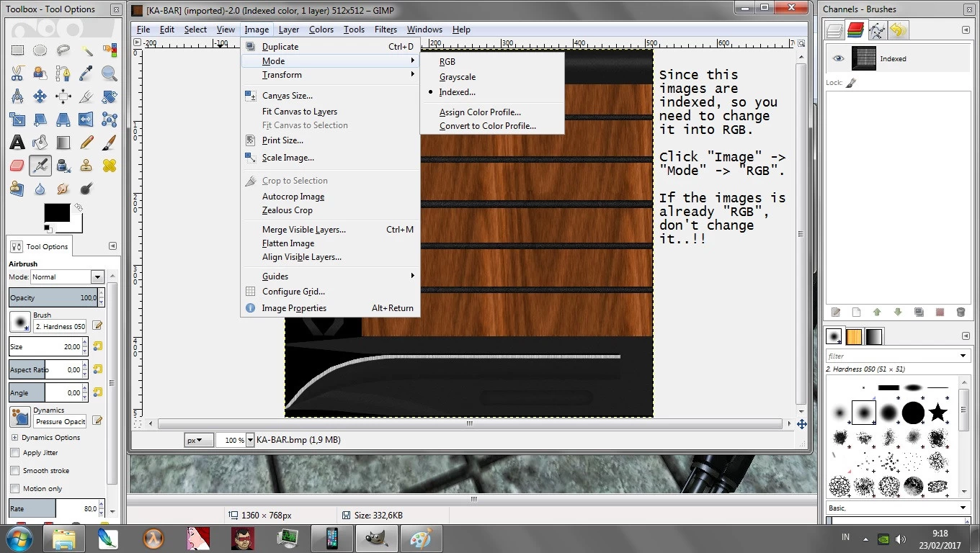
Task: Select the Blend gradient tool
Action: 63,143
